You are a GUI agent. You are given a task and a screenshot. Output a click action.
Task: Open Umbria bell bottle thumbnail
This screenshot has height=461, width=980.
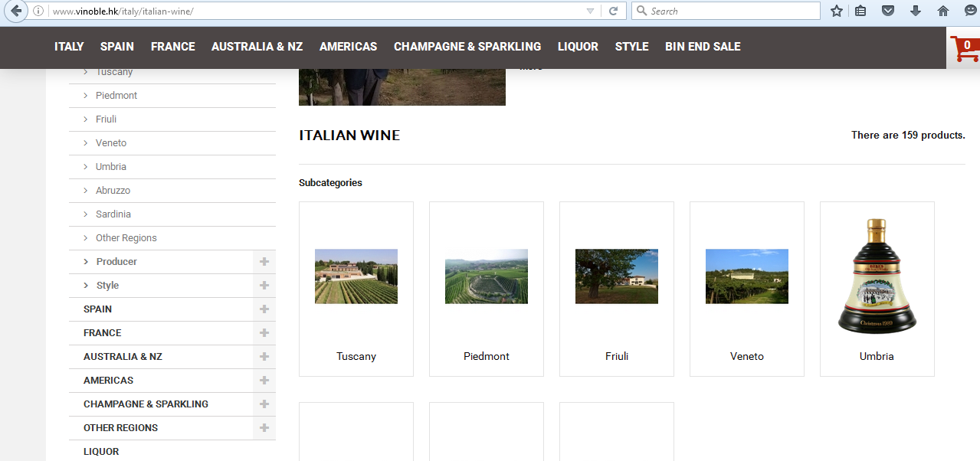(x=877, y=276)
